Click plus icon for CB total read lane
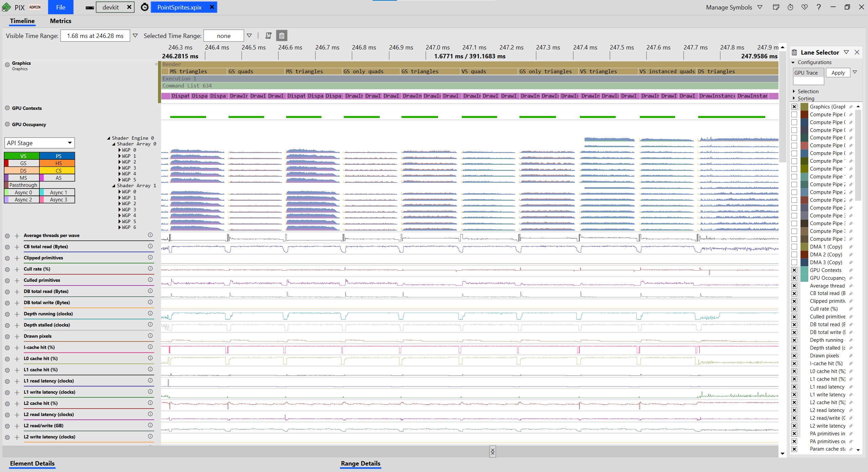 [x=17, y=247]
